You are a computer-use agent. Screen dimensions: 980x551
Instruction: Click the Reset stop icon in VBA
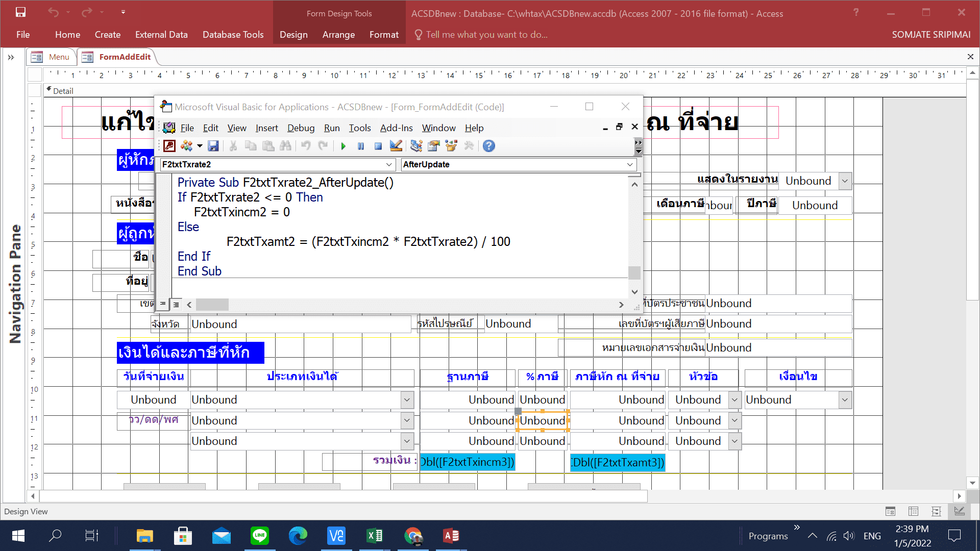pyautogui.click(x=378, y=146)
